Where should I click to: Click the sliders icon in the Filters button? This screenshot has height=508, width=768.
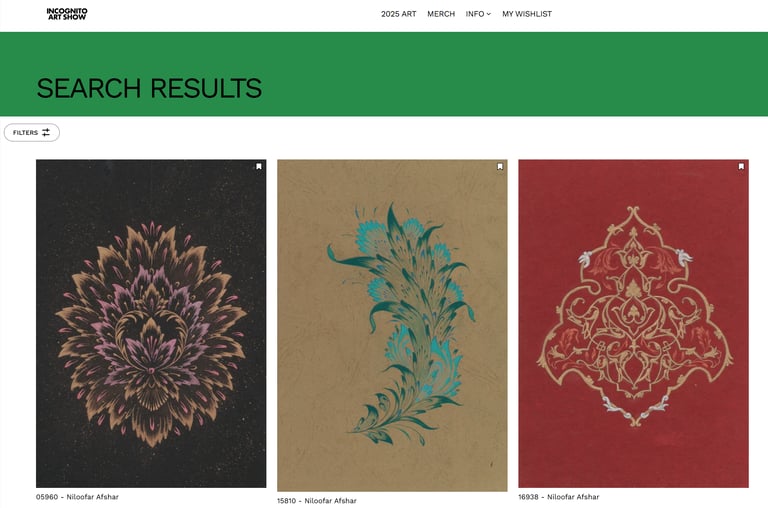click(x=46, y=132)
